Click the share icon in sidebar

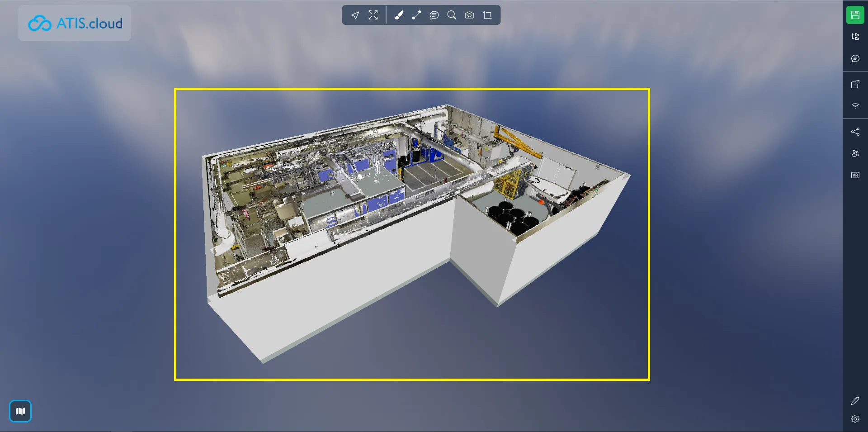pyautogui.click(x=855, y=132)
